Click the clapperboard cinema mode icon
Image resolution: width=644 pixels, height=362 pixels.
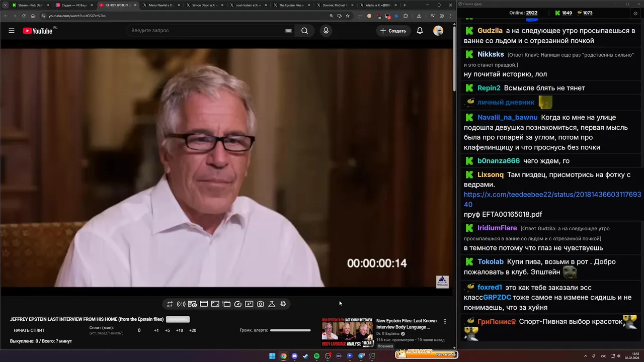coord(204,304)
